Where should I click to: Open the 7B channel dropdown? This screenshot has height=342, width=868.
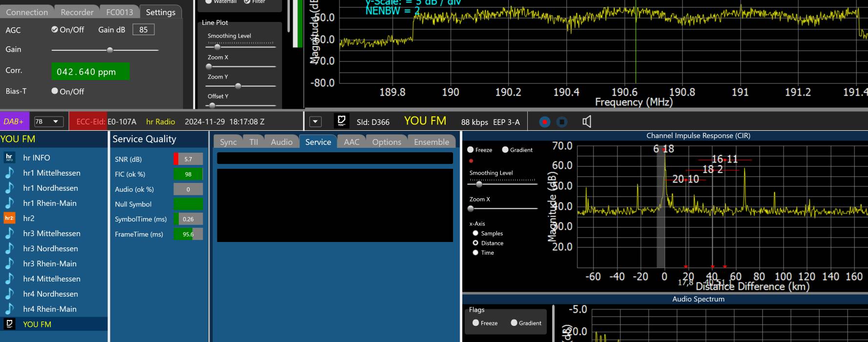click(49, 121)
